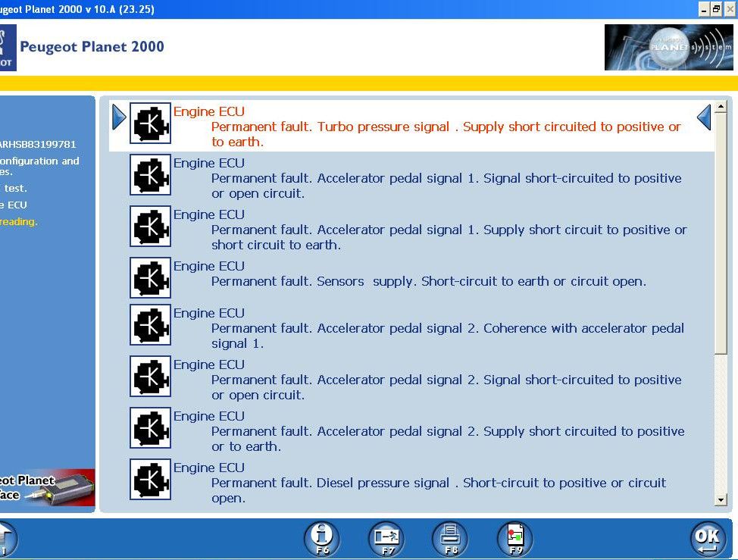Click the Peugeot Planet interface device image
The image size is (738, 560).
(x=47, y=488)
